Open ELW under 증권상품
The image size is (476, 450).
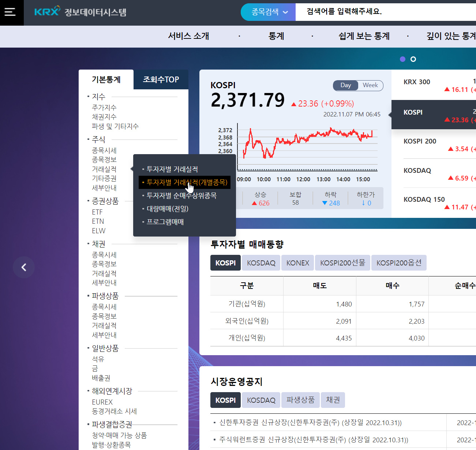point(99,231)
